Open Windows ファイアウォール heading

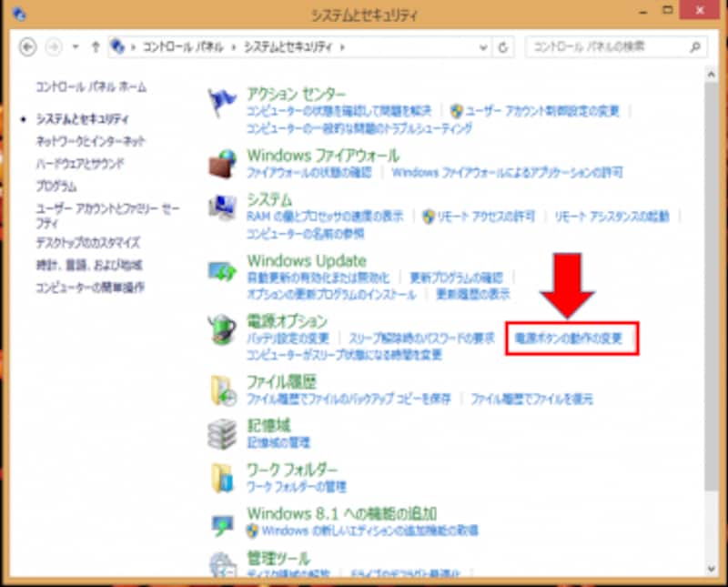coord(323,155)
